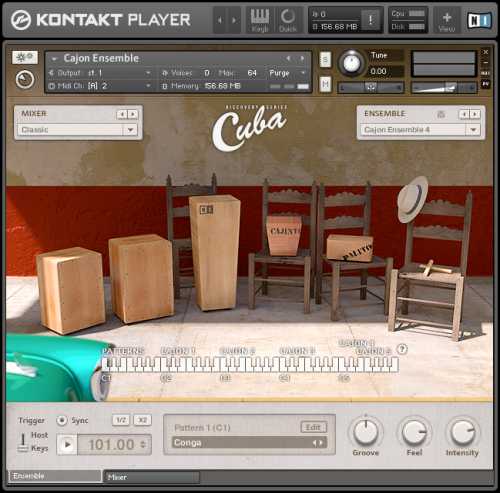500x493 pixels.
Task: Enable the Sync radio button
Action: coord(62,420)
